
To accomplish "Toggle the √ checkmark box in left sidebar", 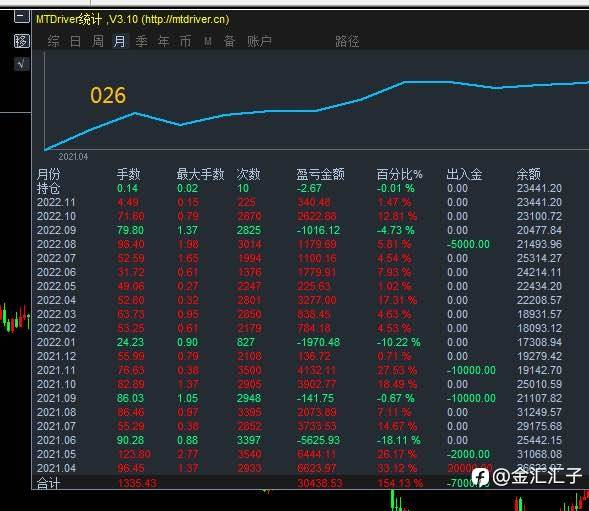I will 21,64.
